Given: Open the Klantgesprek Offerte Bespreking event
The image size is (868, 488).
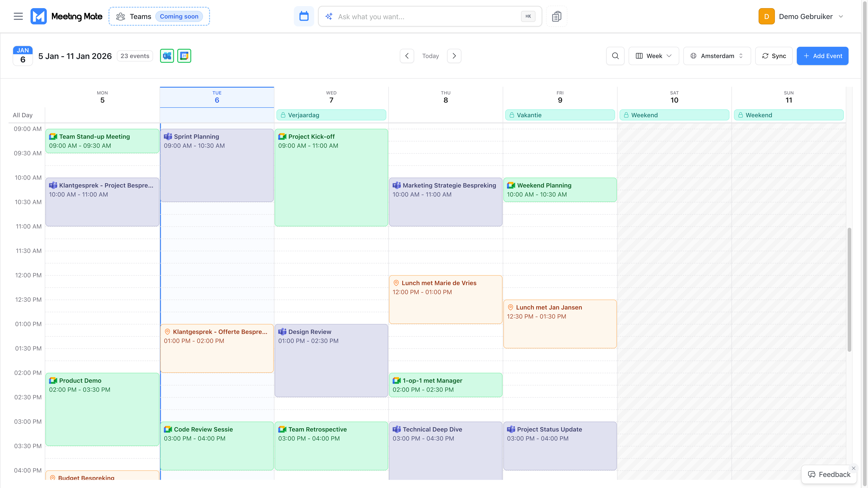Looking at the screenshot, I should (217, 349).
